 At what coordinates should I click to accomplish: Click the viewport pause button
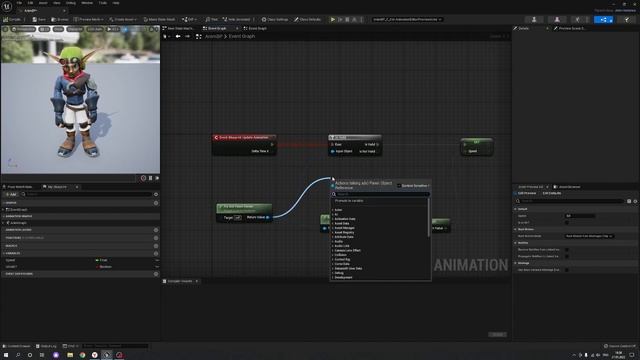[150, 178]
